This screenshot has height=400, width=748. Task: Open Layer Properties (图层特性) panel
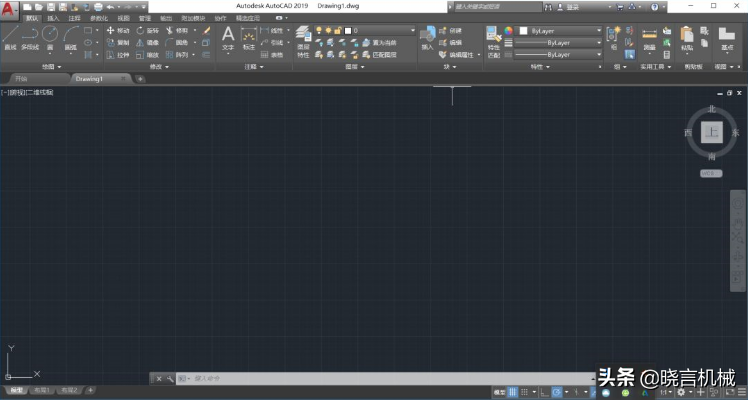pyautogui.click(x=303, y=38)
